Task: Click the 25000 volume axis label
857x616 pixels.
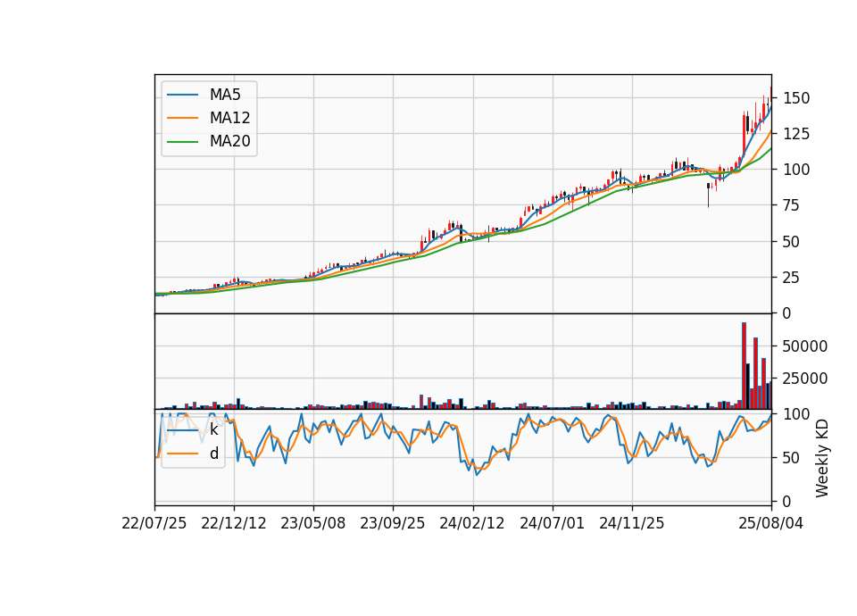Action: [x=805, y=379]
